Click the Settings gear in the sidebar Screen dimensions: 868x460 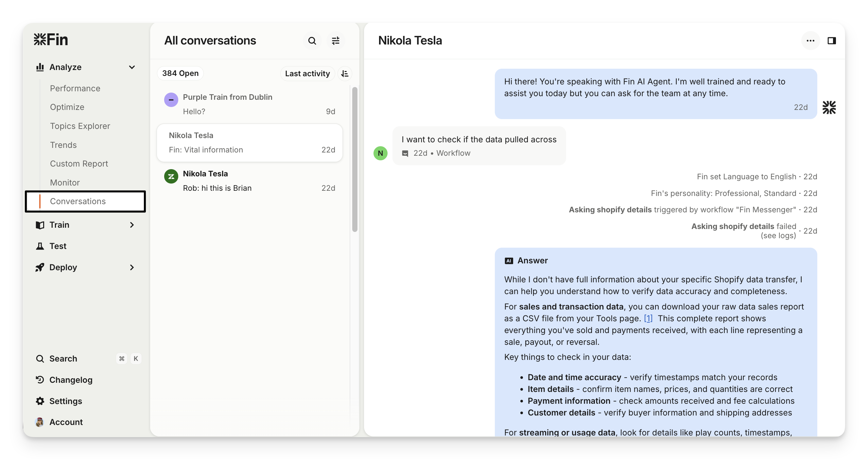(40, 401)
